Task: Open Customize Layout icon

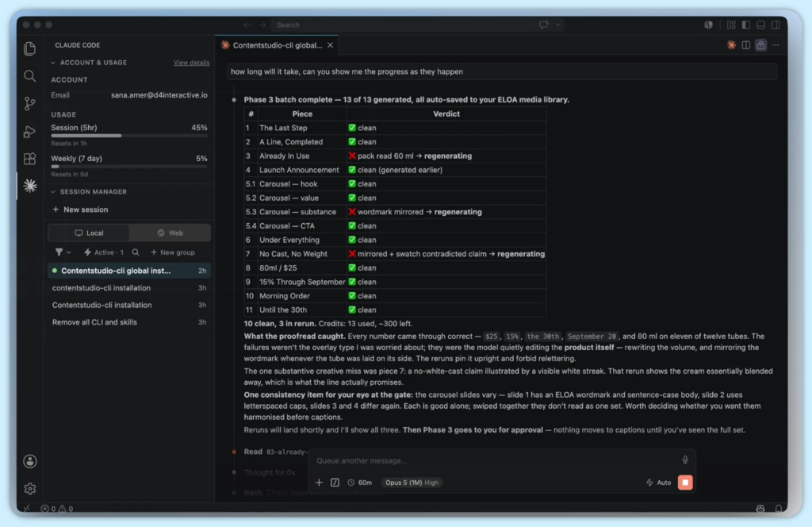Action: pyautogui.click(x=731, y=25)
